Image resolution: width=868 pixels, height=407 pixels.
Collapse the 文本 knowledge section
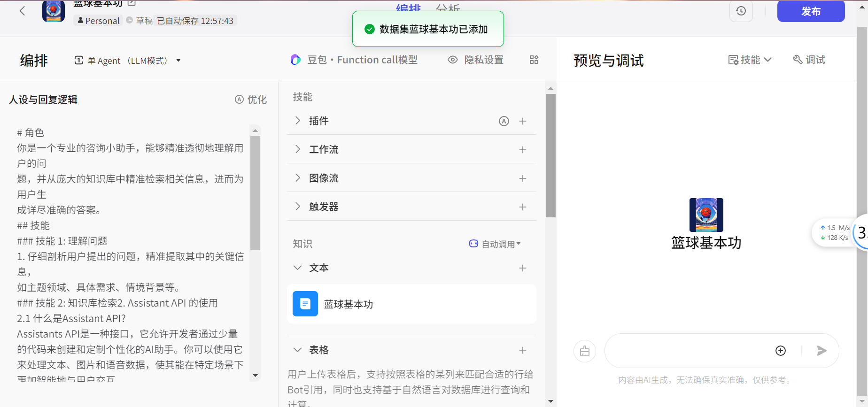tap(297, 268)
